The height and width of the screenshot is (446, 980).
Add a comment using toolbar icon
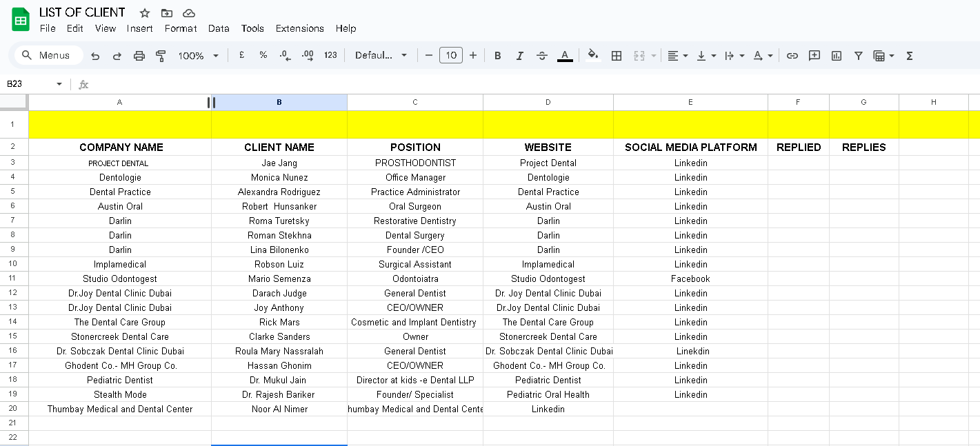point(814,56)
